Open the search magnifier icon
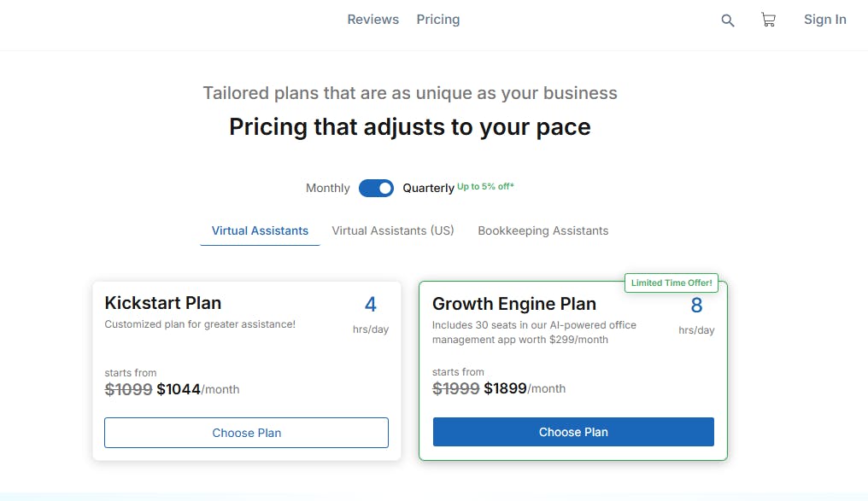Screen dimensions: 868x501 coord(728,20)
